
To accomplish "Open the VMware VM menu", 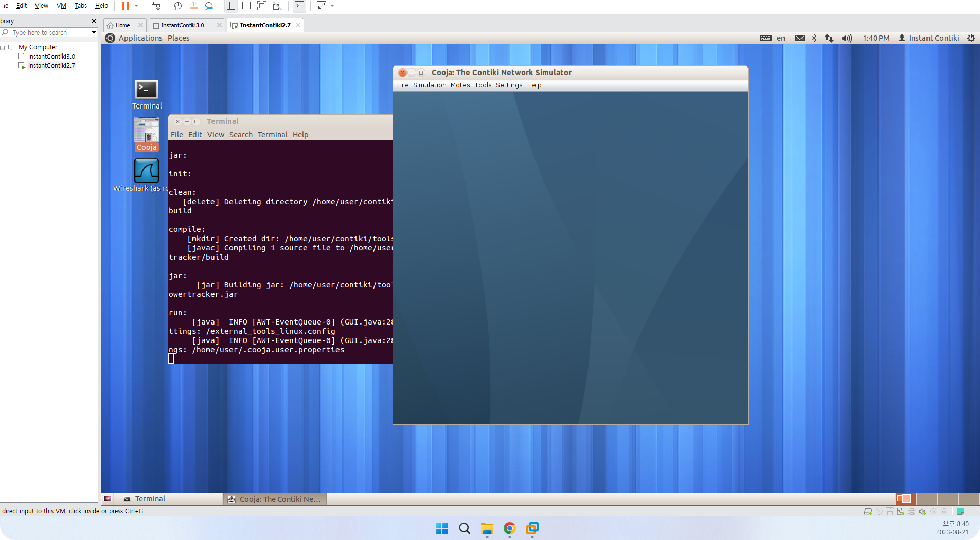I will point(61,6).
